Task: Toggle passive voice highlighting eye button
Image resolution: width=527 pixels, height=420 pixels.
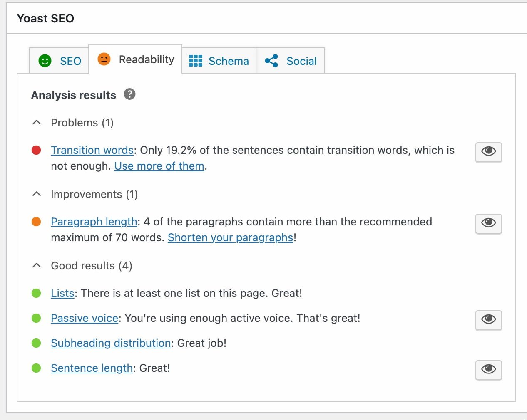Action: (x=488, y=319)
